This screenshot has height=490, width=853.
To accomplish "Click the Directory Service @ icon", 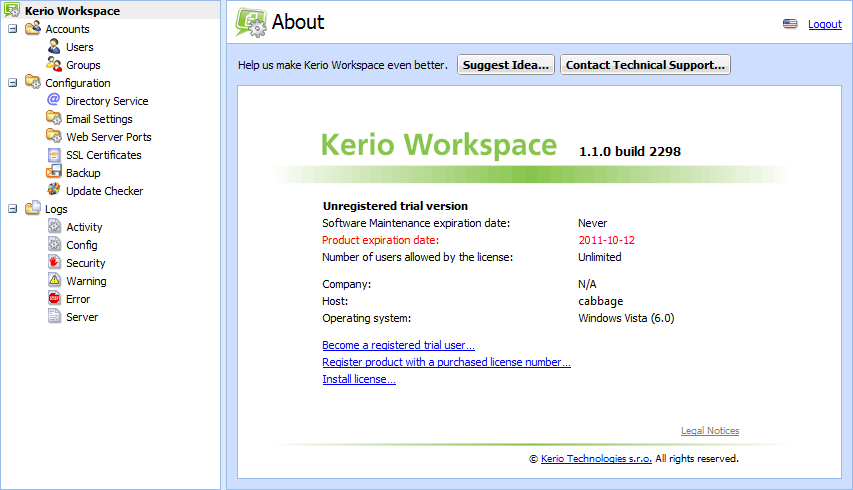I will click(x=53, y=100).
